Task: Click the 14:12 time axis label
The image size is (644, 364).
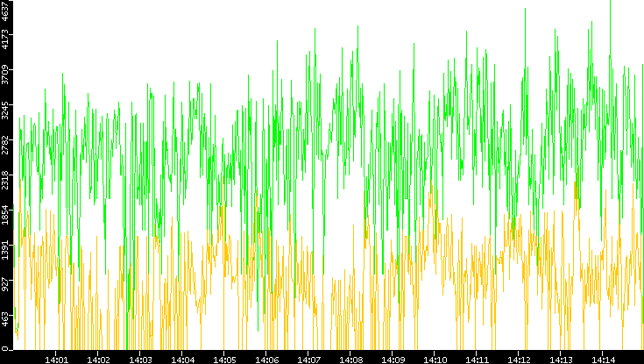Action: [519, 360]
